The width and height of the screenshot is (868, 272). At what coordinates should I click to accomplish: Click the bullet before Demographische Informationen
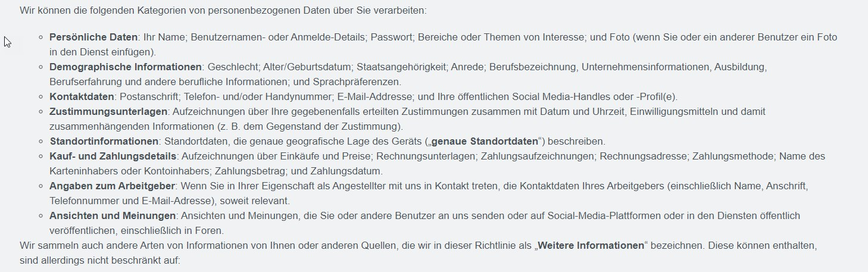pos(40,67)
